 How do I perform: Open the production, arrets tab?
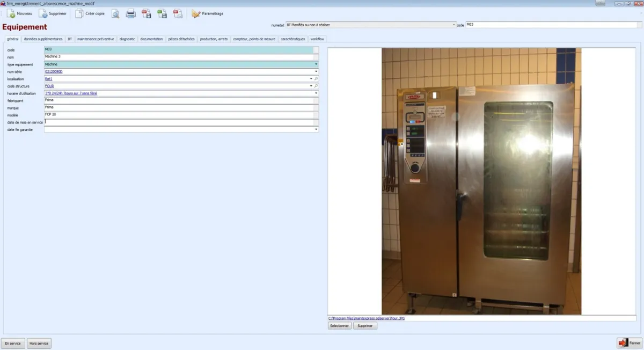pyautogui.click(x=214, y=39)
